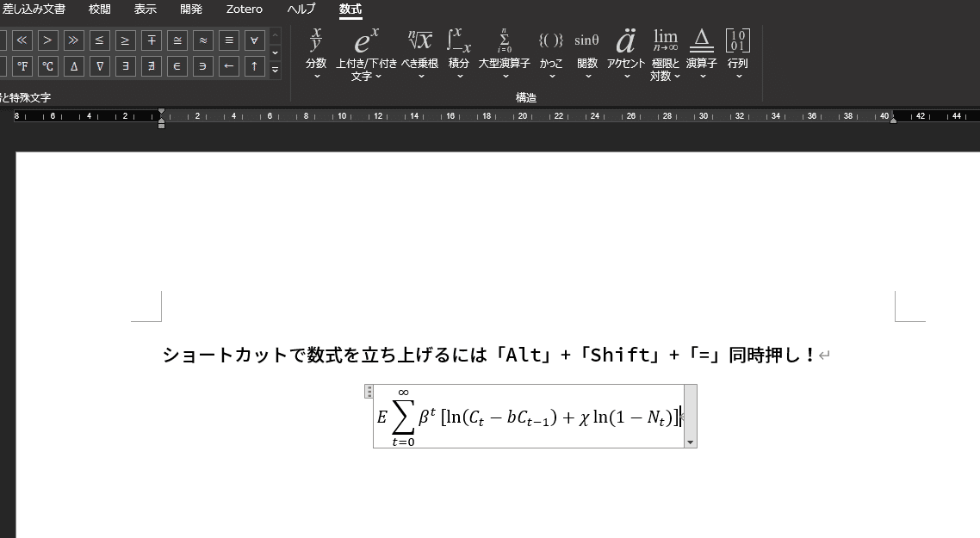Click the first-line indent marker on ruler
The image size is (980, 538).
coord(162,112)
